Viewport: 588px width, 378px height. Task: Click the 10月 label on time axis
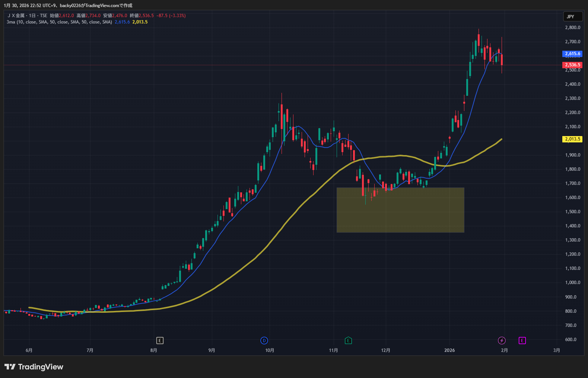click(270, 350)
